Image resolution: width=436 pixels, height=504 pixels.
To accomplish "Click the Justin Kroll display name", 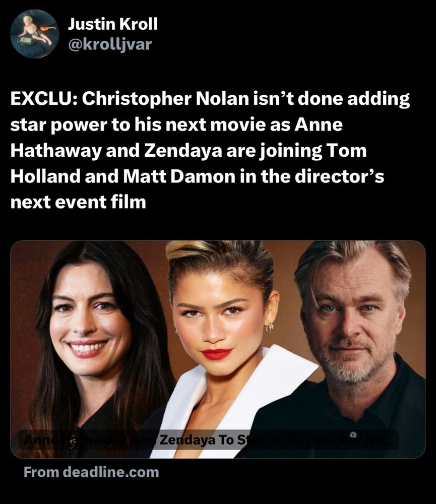I will tap(112, 24).
